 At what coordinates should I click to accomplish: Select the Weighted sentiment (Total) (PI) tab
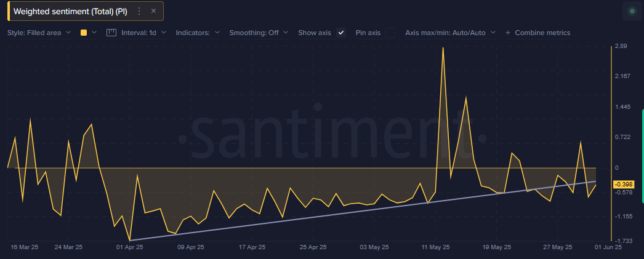70,11
